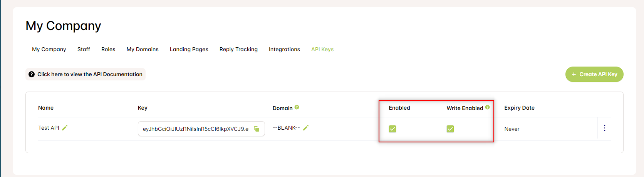
Task: Open the My Company tab
Action: coord(49,49)
